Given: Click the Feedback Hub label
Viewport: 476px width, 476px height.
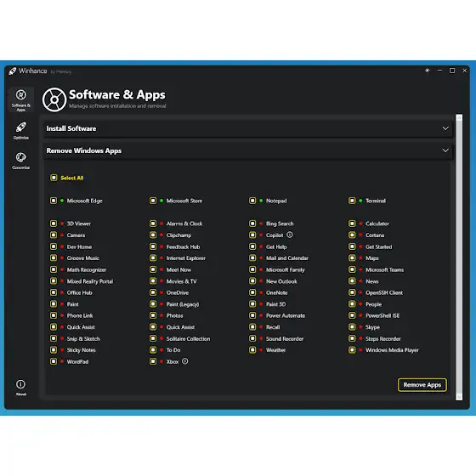Looking at the screenshot, I should pos(183,246).
